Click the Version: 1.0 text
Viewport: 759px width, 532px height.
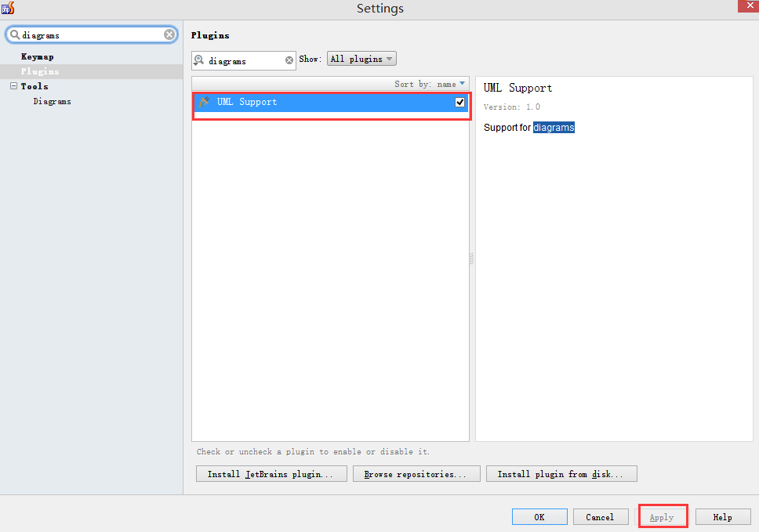[512, 107]
